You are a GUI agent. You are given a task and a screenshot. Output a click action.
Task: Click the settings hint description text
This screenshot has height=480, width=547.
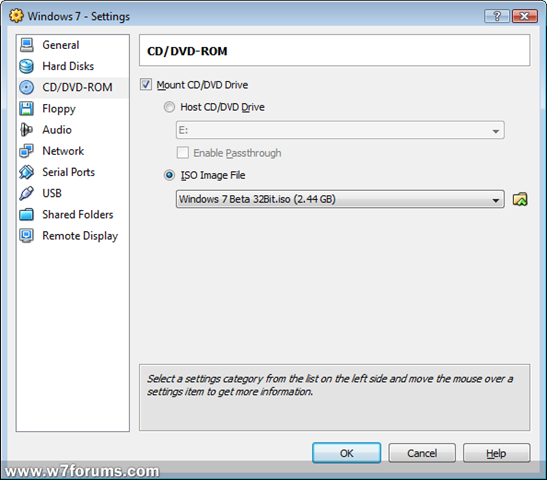click(330, 385)
